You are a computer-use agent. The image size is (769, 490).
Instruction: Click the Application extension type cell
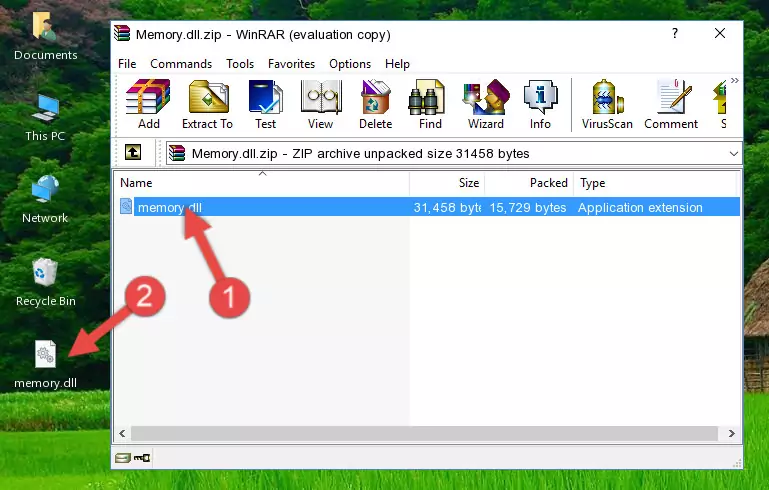(x=640, y=207)
